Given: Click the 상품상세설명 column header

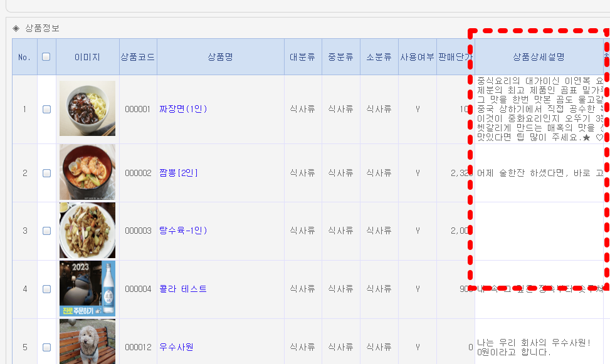Looking at the screenshot, I should tap(539, 57).
